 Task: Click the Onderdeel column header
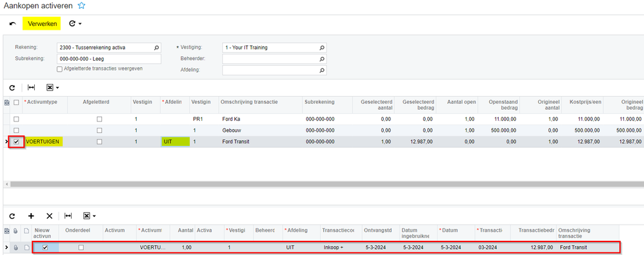pyautogui.click(x=81, y=233)
